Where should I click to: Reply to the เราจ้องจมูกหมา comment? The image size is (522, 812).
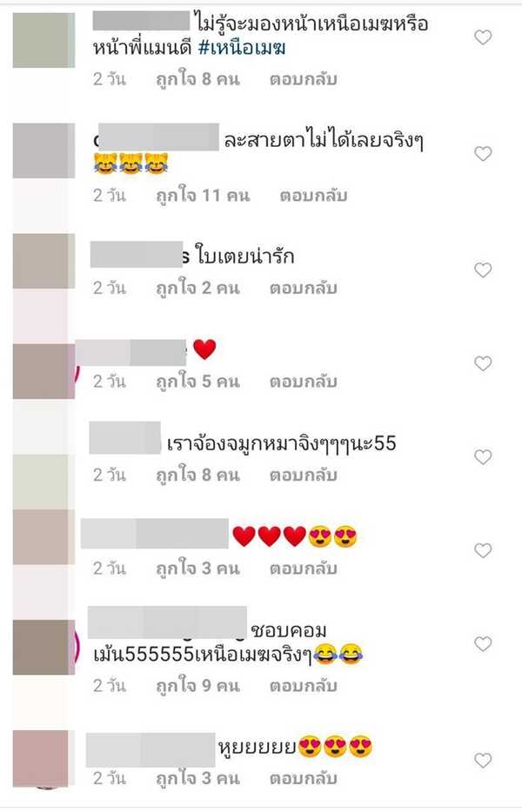tap(304, 476)
